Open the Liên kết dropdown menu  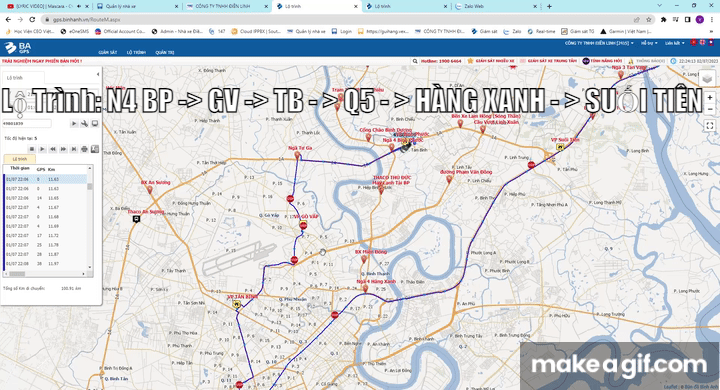coord(675,43)
